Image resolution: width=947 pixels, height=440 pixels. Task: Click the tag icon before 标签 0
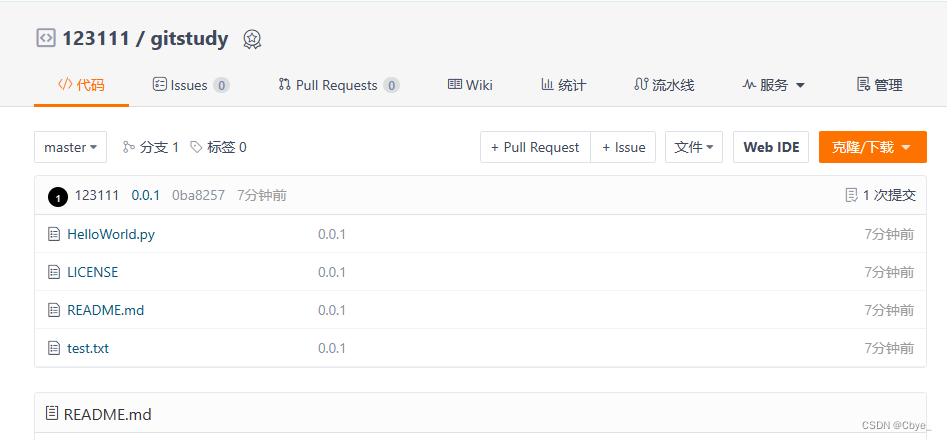[196, 147]
